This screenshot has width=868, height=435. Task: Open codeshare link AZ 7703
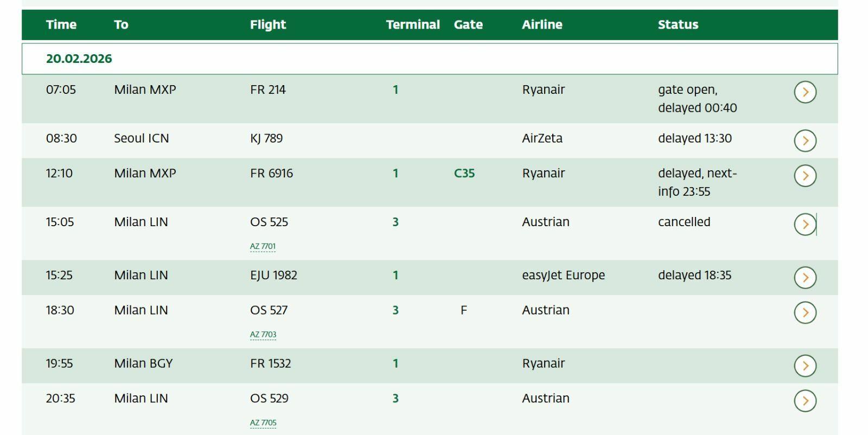(x=263, y=335)
